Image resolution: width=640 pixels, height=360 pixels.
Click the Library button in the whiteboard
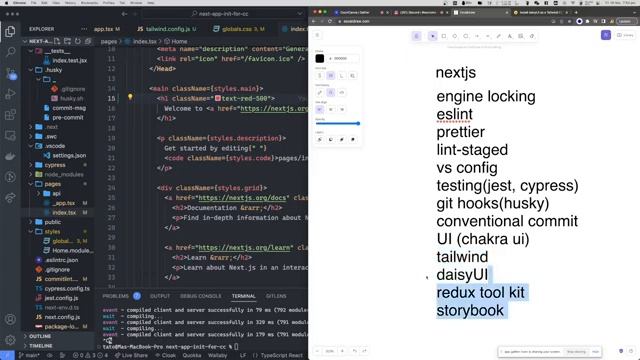click(625, 35)
